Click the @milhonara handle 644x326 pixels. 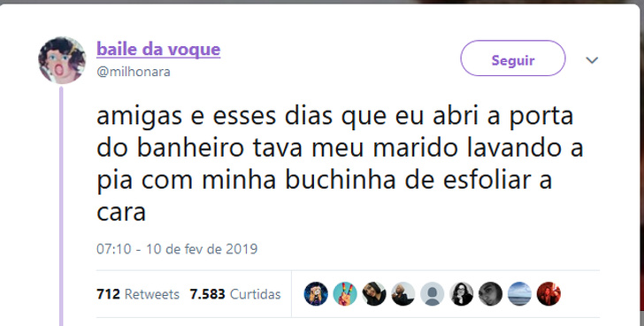134,72
